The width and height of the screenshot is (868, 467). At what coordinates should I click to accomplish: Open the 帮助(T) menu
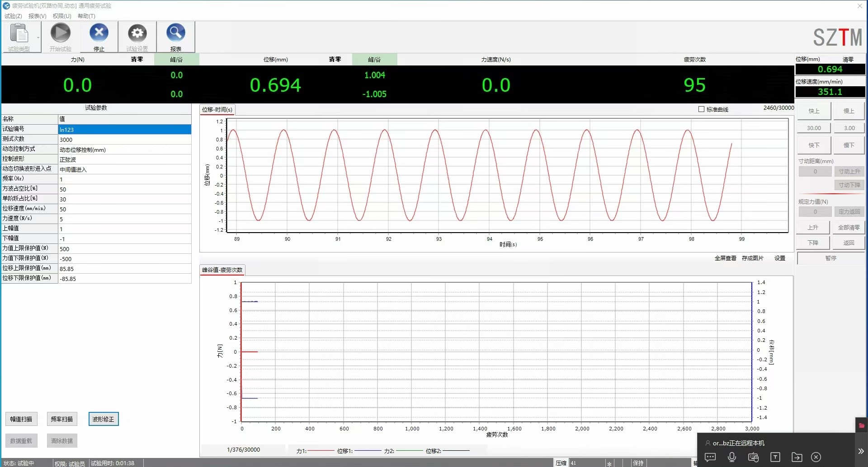(86, 16)
